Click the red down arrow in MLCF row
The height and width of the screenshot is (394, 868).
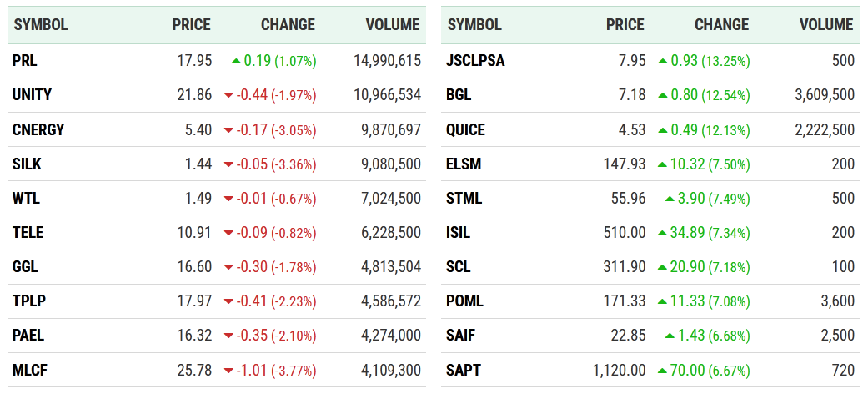click(228, 370)
